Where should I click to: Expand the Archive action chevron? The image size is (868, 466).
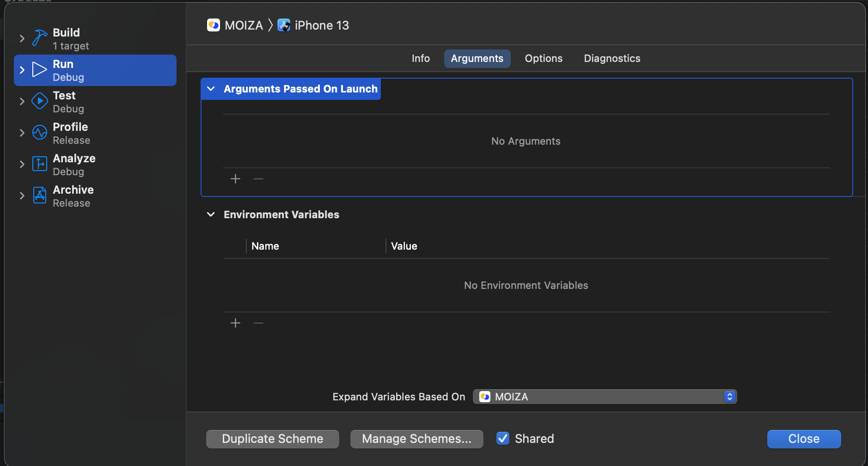22,196
